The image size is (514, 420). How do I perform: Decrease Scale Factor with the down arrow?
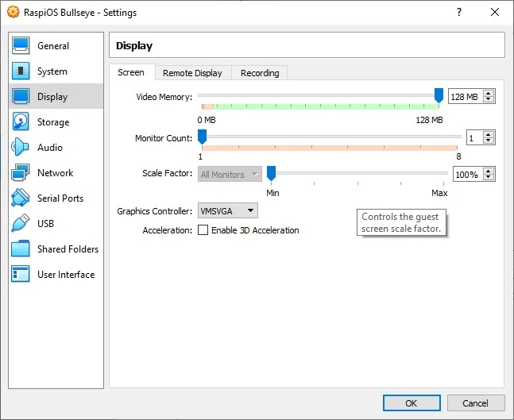[x=489, y=177]
